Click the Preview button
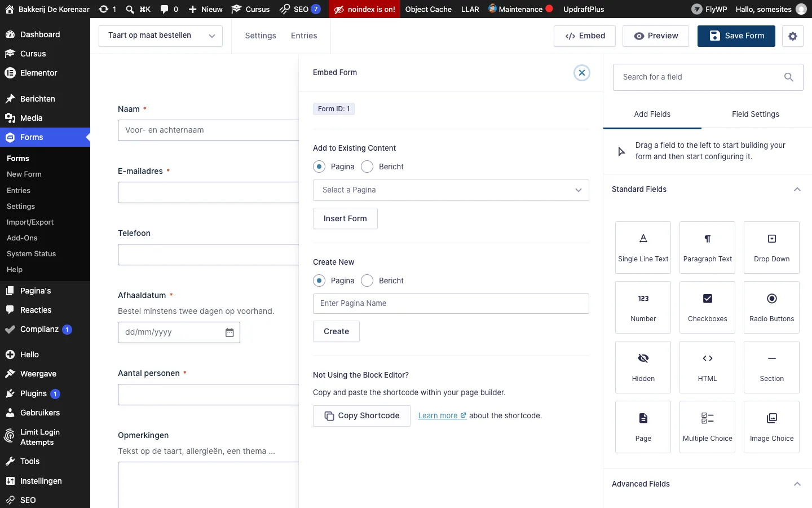This screenshot has height=508, width=812. tap(656, 36)
